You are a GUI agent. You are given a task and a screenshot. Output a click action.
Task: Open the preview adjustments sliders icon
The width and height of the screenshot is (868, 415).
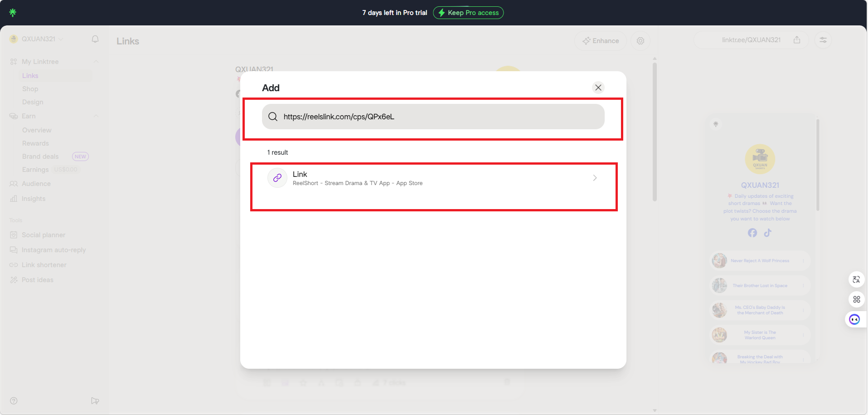(x=823, y=40)
